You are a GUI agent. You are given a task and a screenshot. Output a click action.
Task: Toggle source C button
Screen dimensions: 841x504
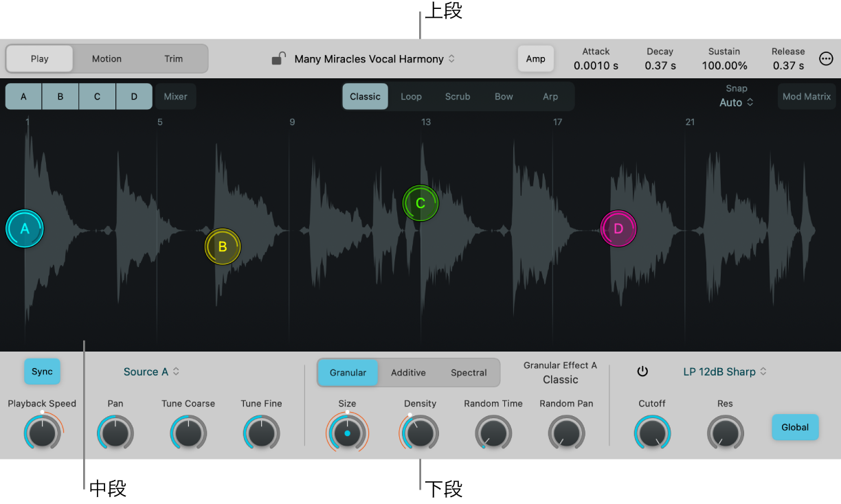click(98, 97)
